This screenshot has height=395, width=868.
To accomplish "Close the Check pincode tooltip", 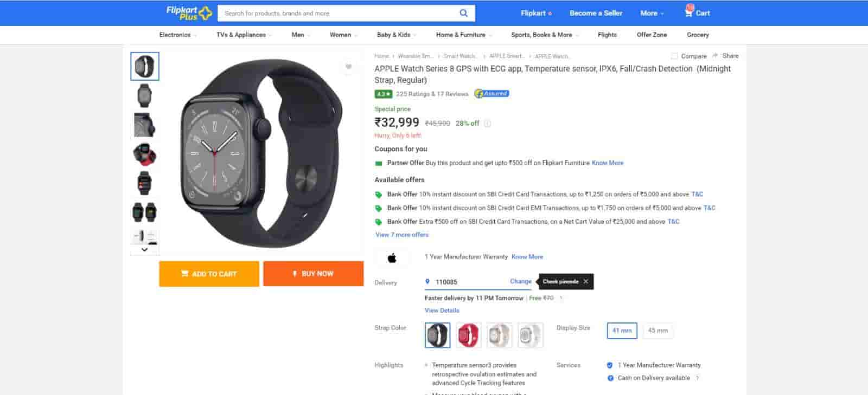I will click(585, 282).
